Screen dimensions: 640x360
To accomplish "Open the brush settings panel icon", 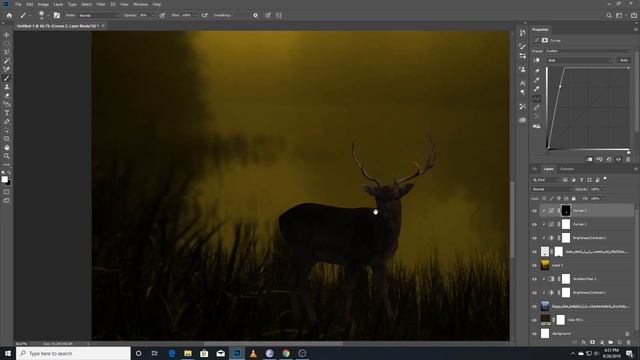I will [x=57, y=15].
